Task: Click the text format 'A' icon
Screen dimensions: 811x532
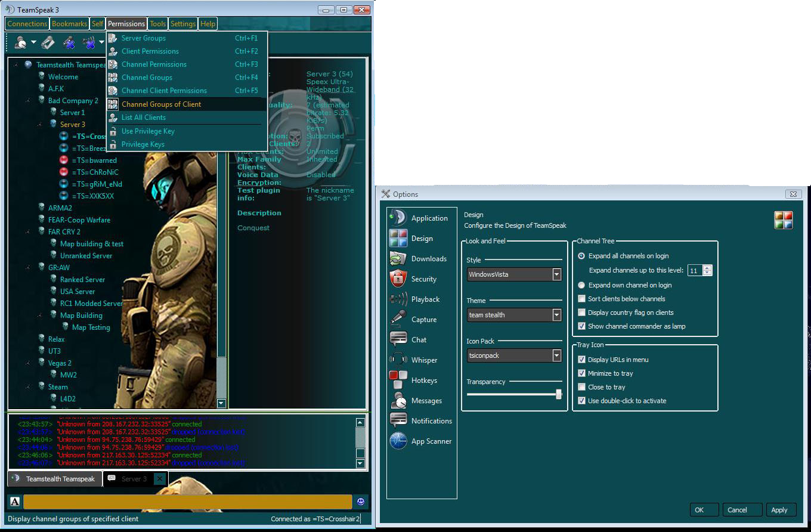Action: (15, 502)
